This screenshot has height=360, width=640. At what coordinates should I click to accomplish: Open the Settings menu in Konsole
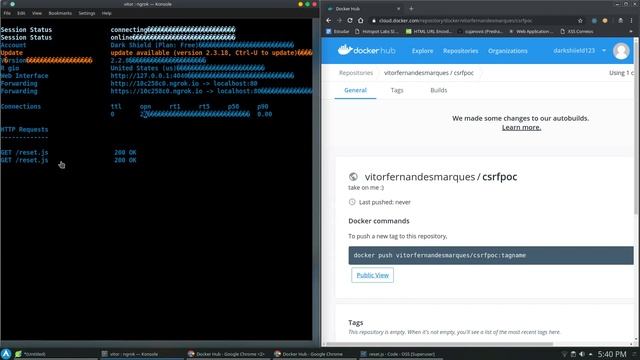(x=87, y=13)
